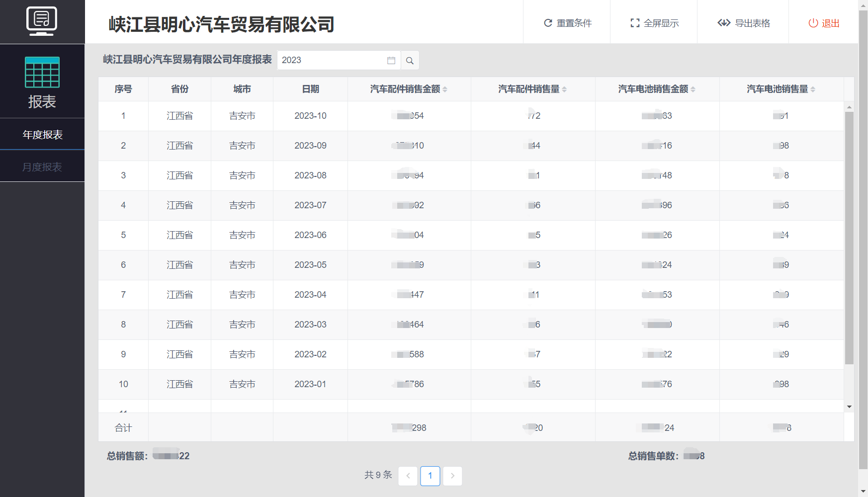Open the calendar icon in year field
868x497 pixels.
[x=391, y=61]
